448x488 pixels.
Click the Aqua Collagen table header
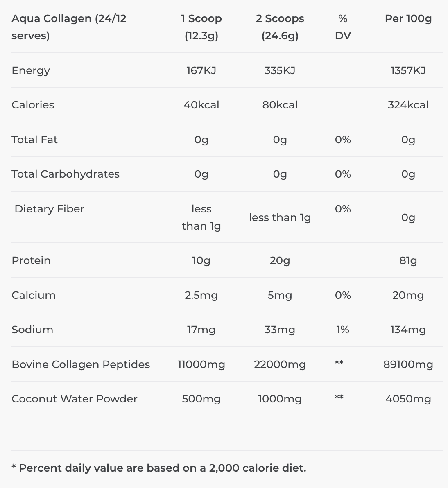click(69, 27)
